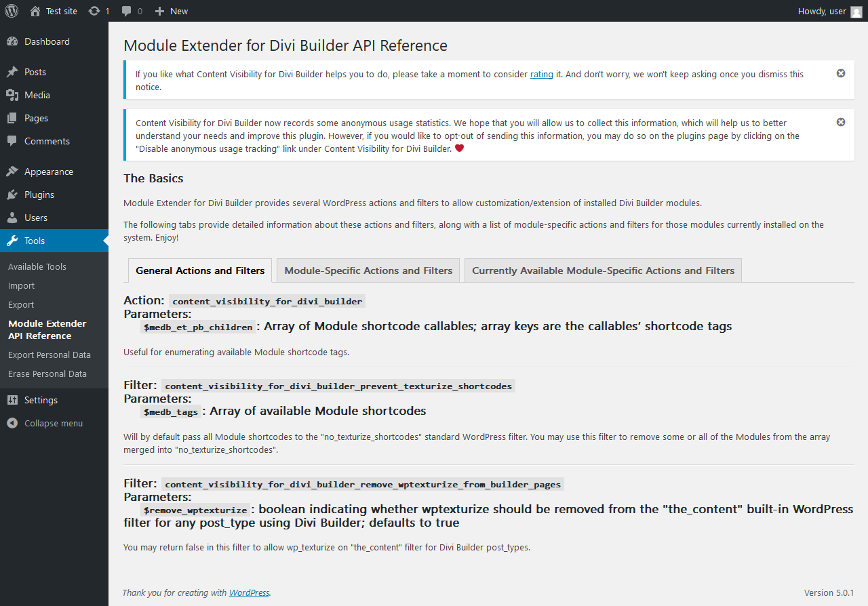Click the Test site name link
The image size is (868, 606).
(x=62, y=11)
